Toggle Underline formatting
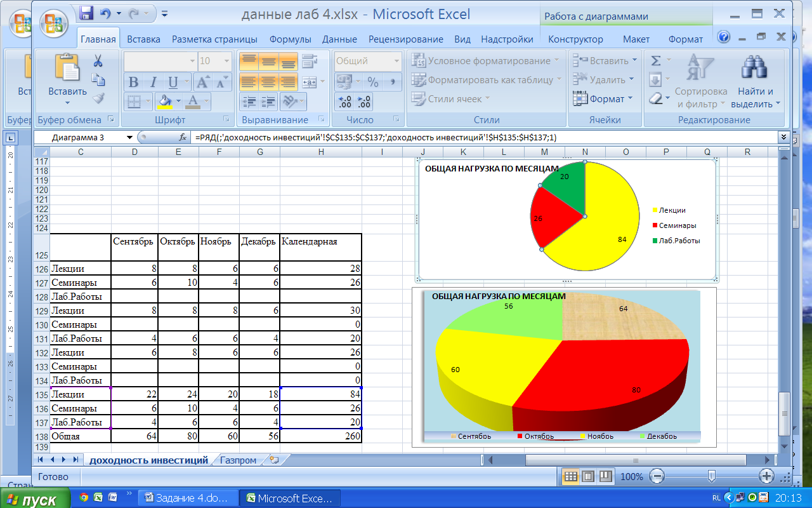The height and width of the screenshot is (508, 812). (173, 83)
